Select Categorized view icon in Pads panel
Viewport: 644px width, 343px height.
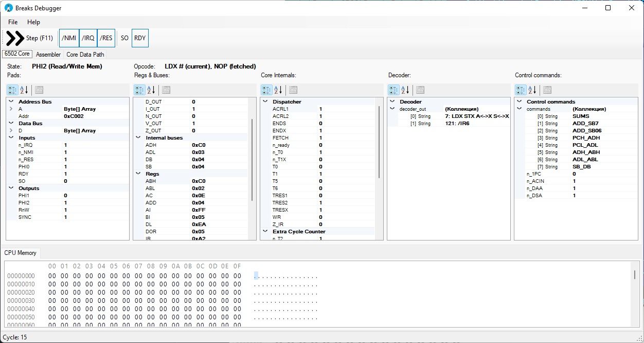13,90
